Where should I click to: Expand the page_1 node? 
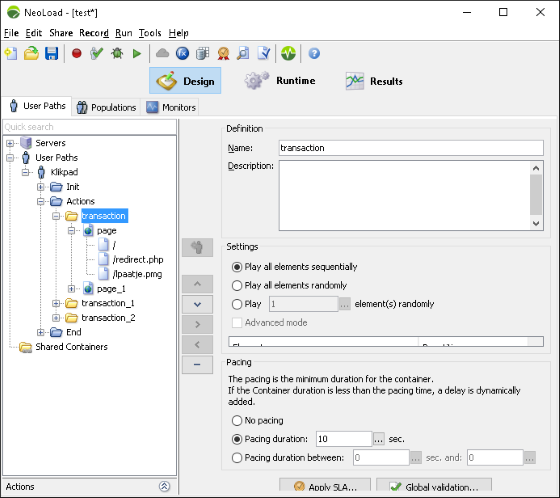point(71,289)
